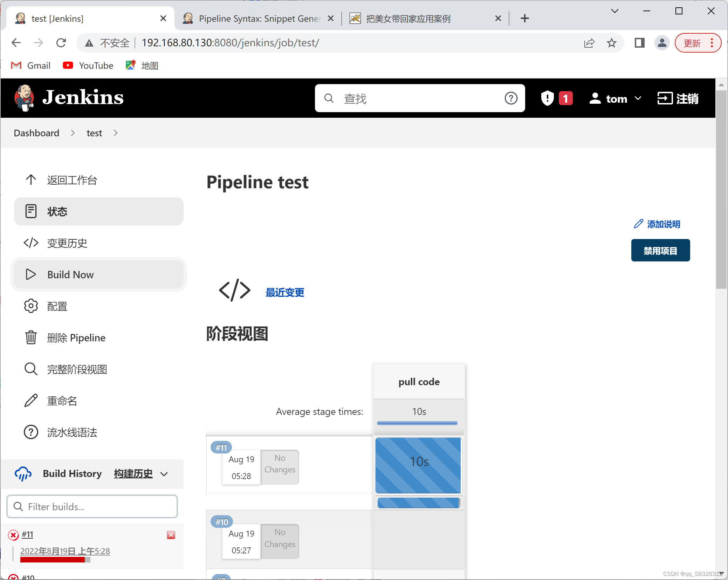The width and height of the screenshot is (728, 580).
Task: Toggle the Chrome side panel
Action: tap(639, 43)
